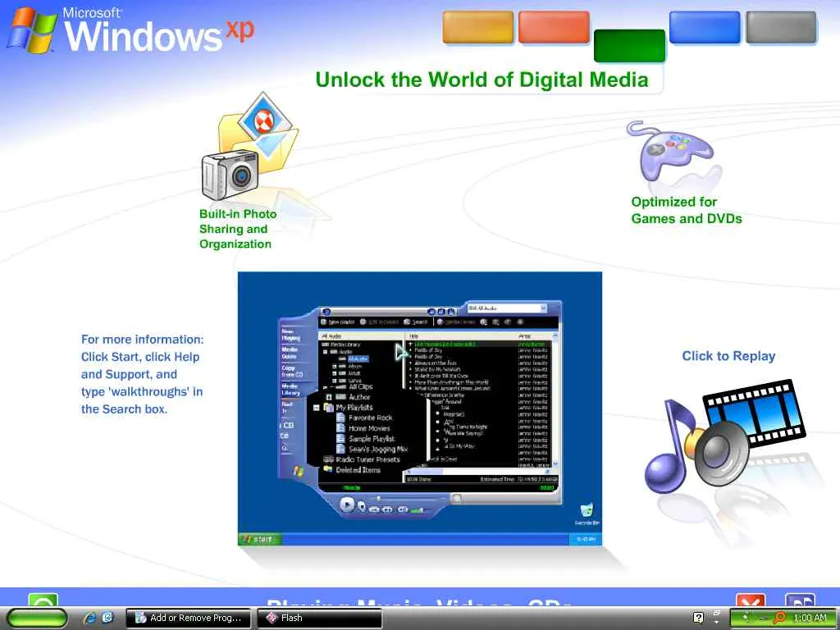Launch Internet Explorer from Quick Launch

pos(90,618)
